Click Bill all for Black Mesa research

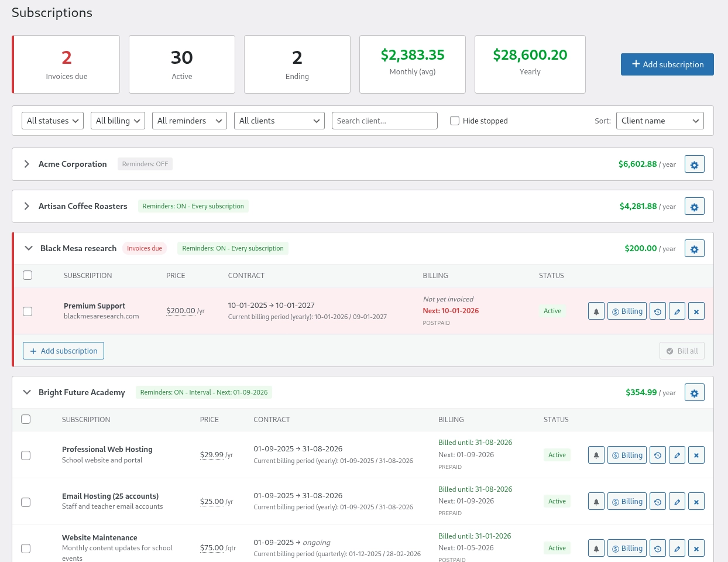[x=682, y=351]
